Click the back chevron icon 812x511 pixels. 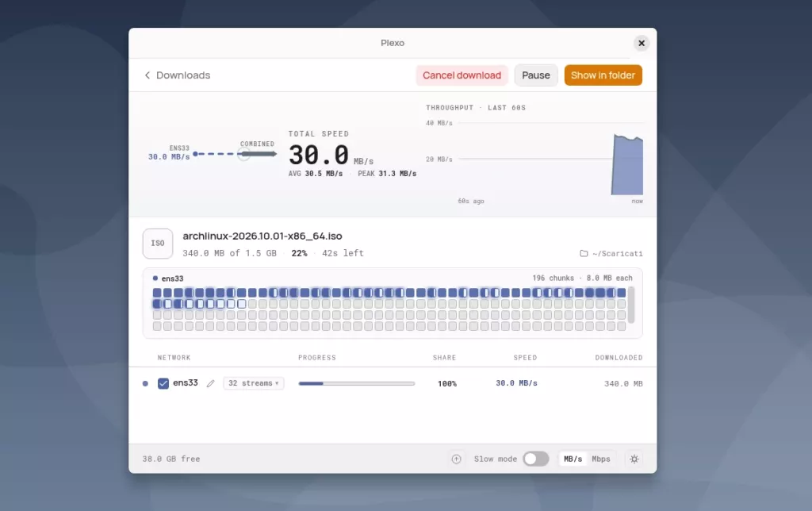(x=147, y=75)
